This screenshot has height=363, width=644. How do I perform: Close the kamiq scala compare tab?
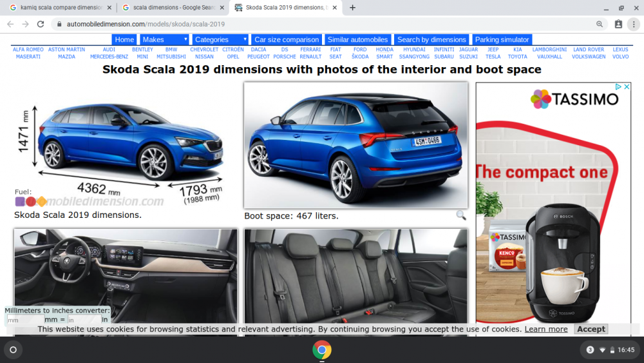tap(109, 7)
